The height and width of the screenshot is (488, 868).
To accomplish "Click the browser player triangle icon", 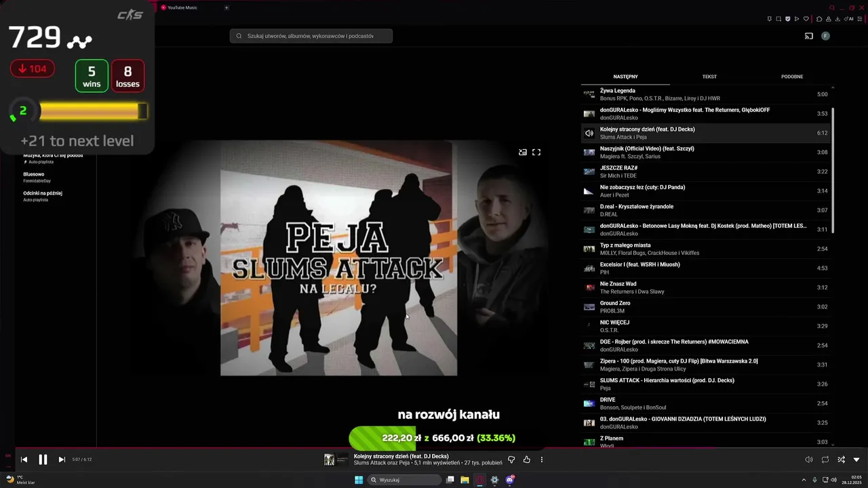I will click(797, 19).
